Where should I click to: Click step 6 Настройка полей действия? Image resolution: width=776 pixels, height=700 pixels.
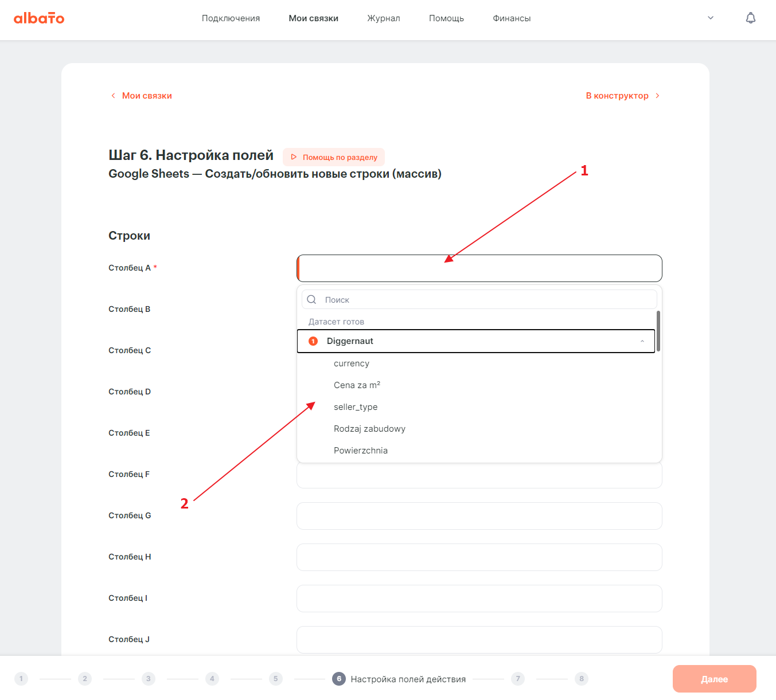399,679
